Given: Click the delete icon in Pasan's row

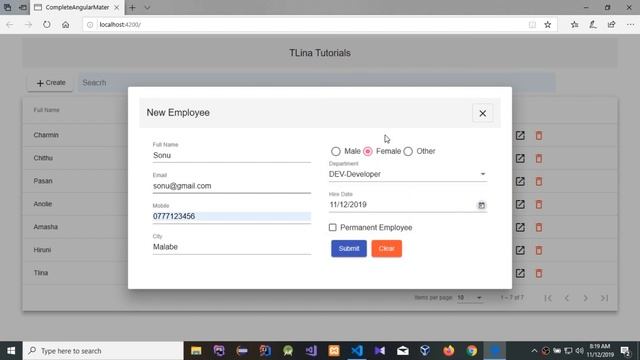Looking at the screenshot, I should 539,181.
